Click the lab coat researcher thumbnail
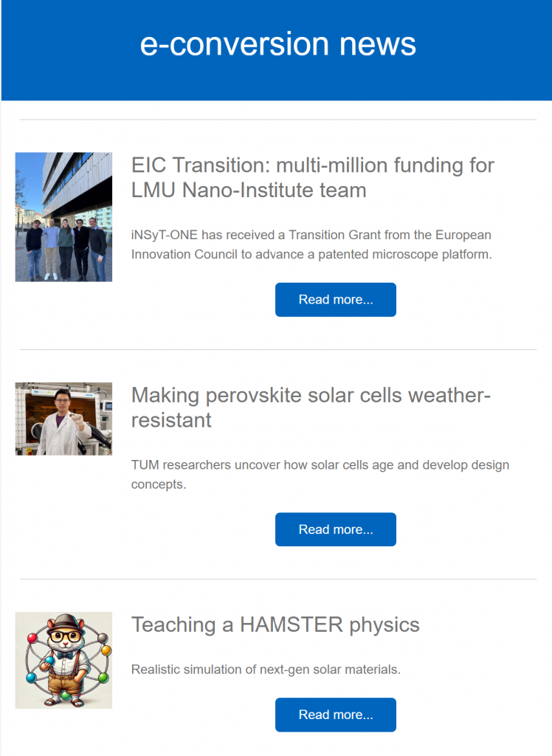552x756 pixels. tap(63, 419)
